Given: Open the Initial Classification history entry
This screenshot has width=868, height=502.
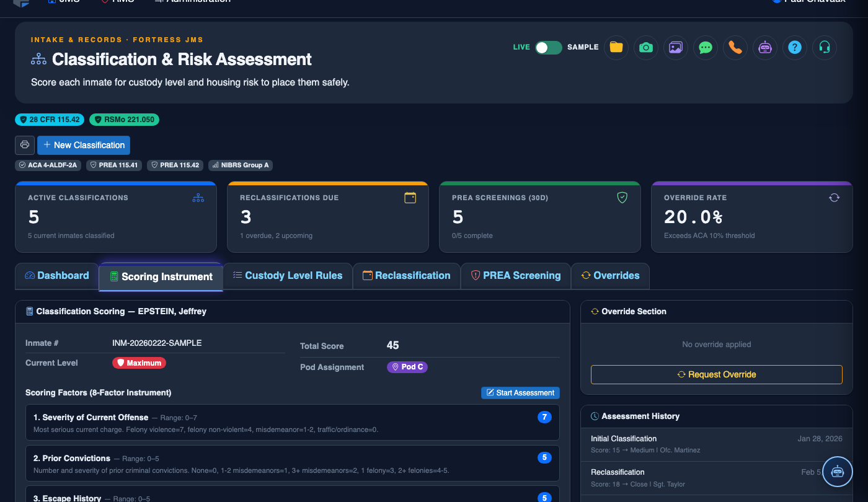Looking at the screenshot, I should click(x=717, y=444).
